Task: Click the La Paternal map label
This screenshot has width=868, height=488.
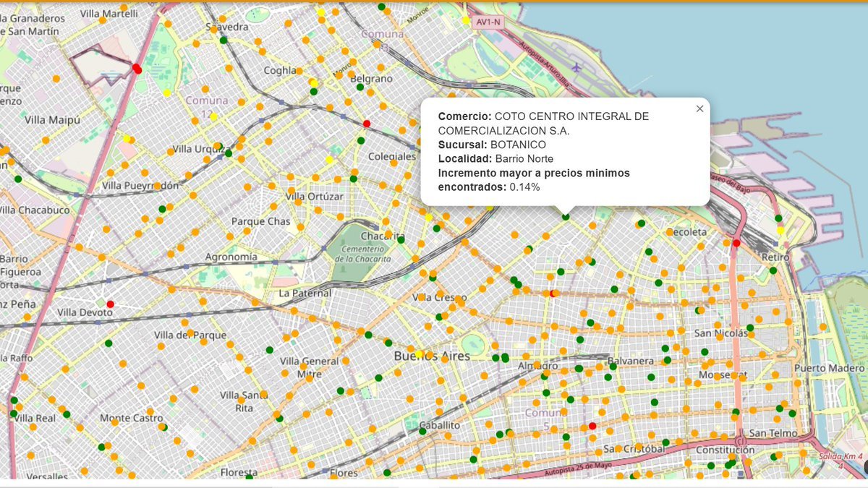Action: click(x=305, y=294)
